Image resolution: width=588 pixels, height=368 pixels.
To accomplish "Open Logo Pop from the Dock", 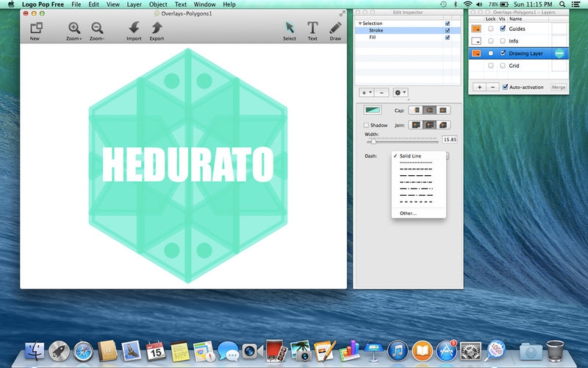I will (x=495, y=350).
